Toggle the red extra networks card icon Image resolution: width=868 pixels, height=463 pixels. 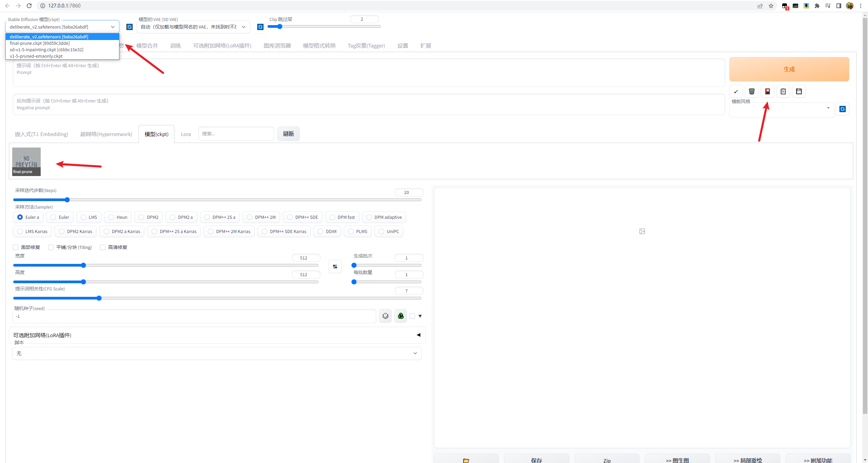(767, 91)
